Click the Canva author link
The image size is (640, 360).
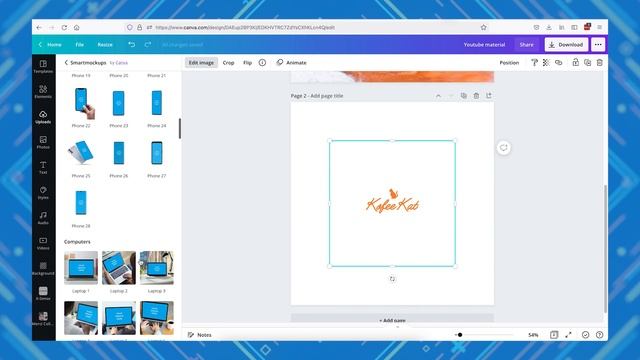click(122, 63)
